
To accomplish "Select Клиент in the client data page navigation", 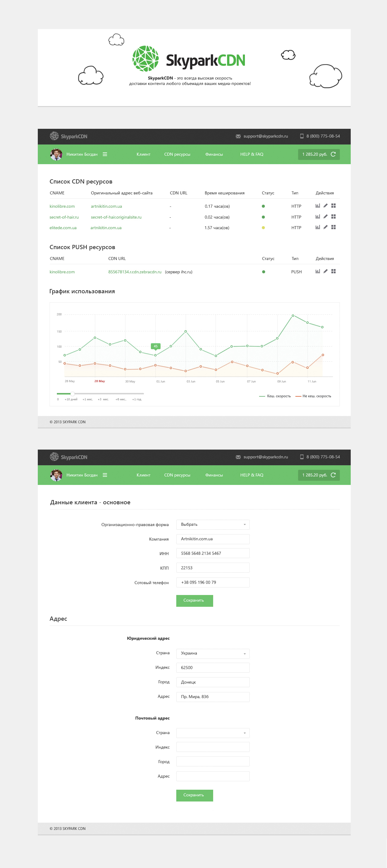I will (143, 475).
